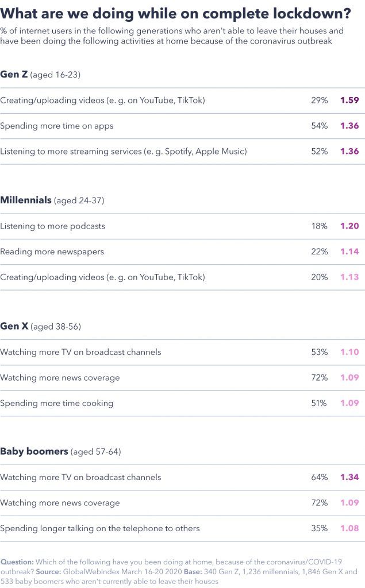Click the chart title about complete lockdown
365x588 pixels.
[175, 14]
